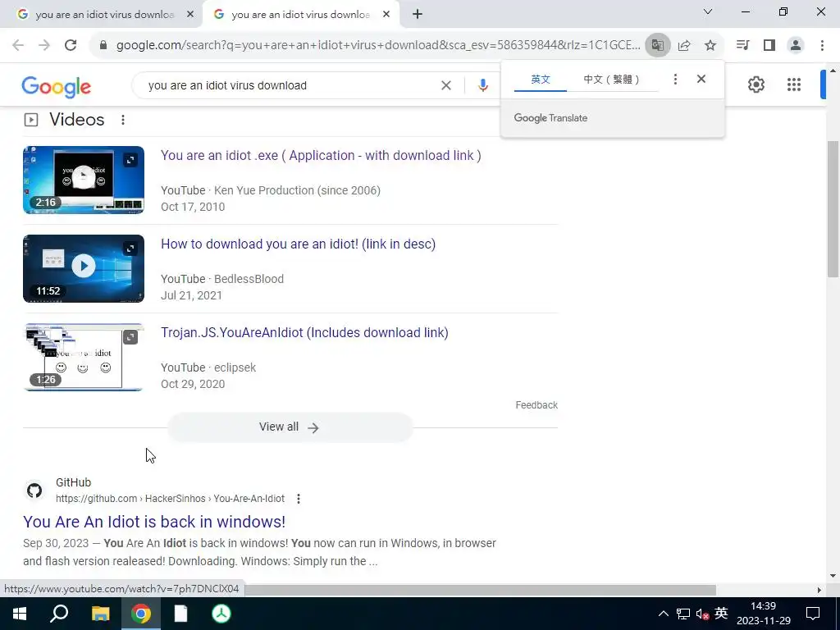
Task: Close the active second browser tab
Action: point(386,15)
